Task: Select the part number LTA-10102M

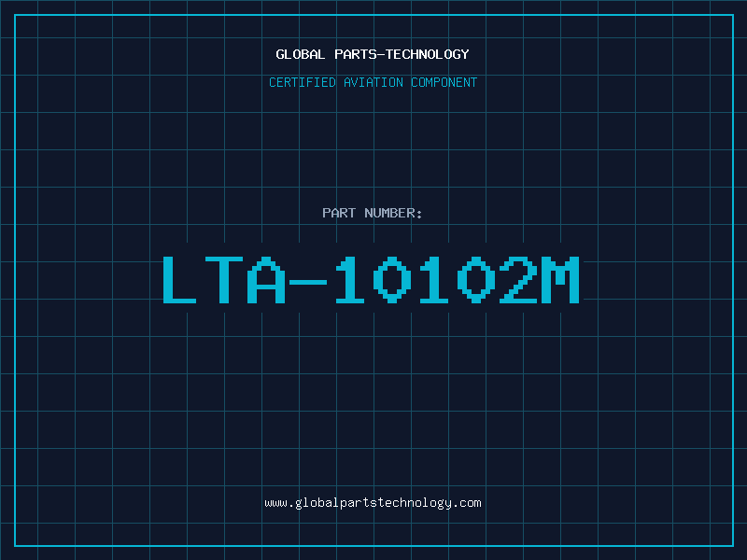Action: 371,280
